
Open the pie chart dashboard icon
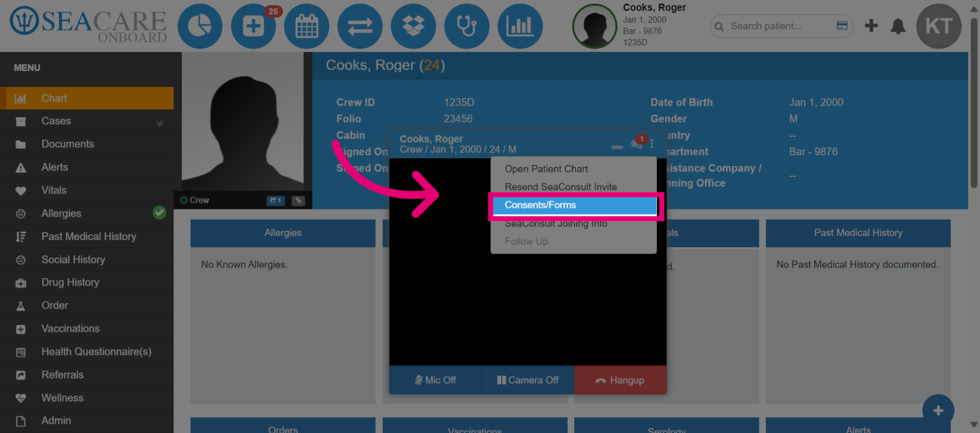point(200,26)
